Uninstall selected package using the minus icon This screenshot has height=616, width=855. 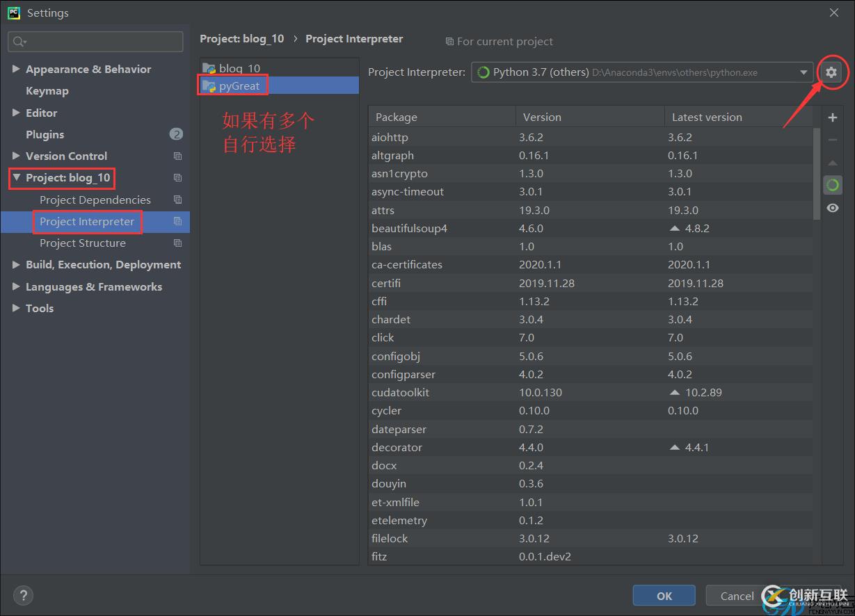coord(832,139)
